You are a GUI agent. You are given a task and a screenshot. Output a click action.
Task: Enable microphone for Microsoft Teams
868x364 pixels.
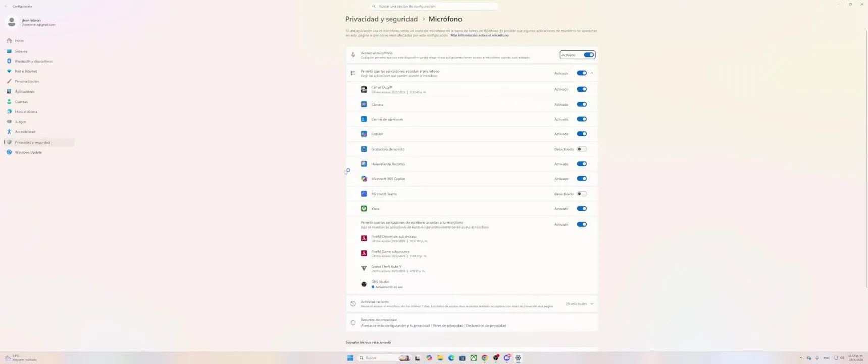(x=582, y=194)
